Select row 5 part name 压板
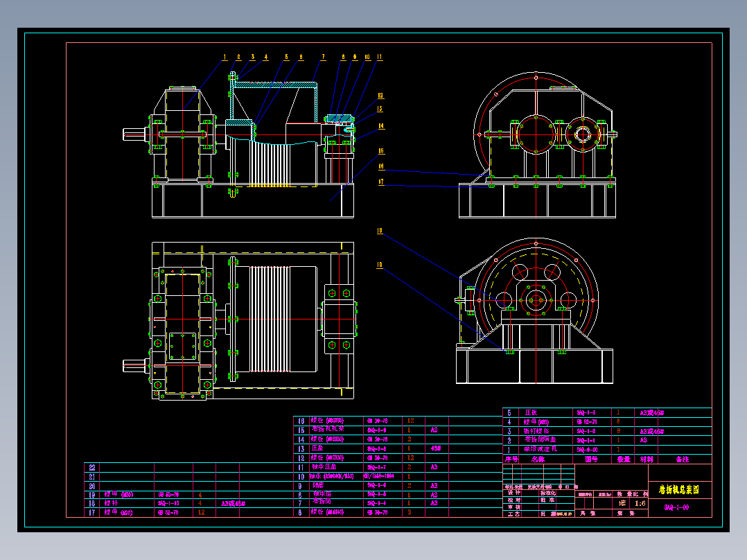The width and height of the screenshot is (747, 560). [531, 413]
